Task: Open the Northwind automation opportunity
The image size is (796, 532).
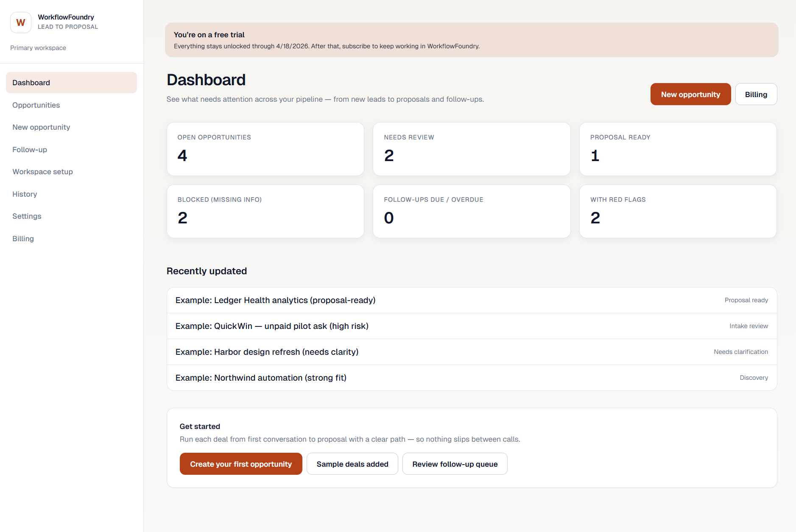Action: click(261, 377)
